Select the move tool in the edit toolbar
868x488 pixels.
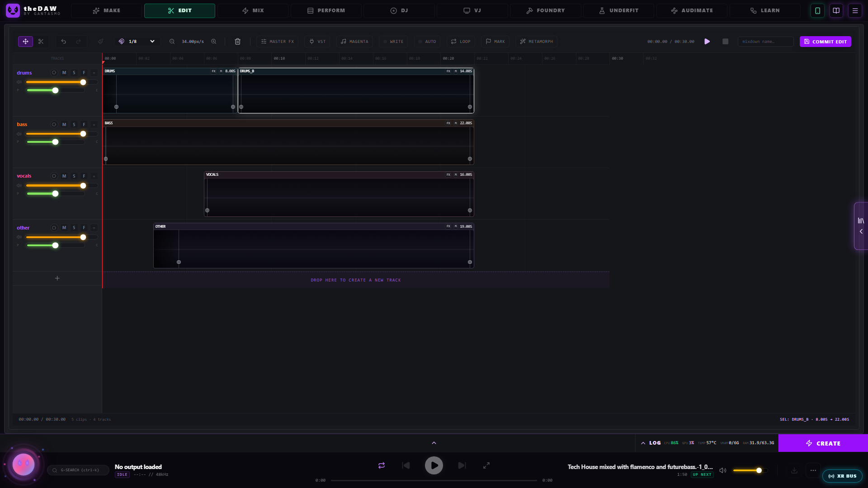pos(25,42)
